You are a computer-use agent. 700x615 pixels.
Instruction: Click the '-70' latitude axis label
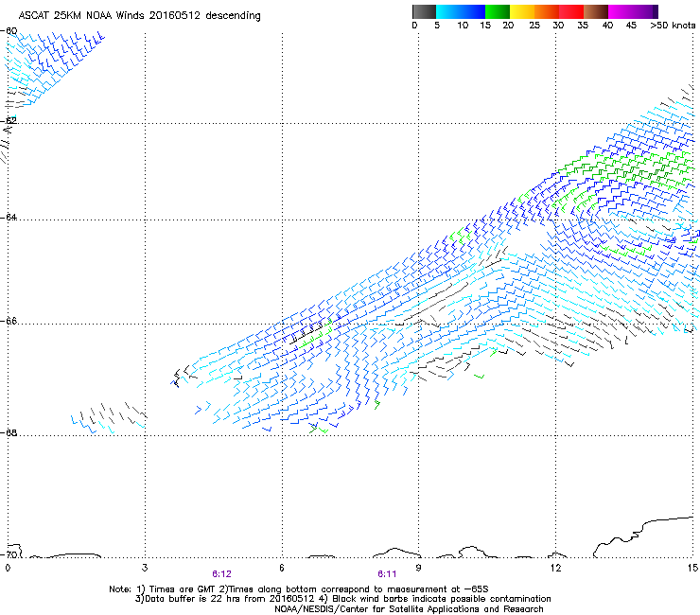coord(9,554)
